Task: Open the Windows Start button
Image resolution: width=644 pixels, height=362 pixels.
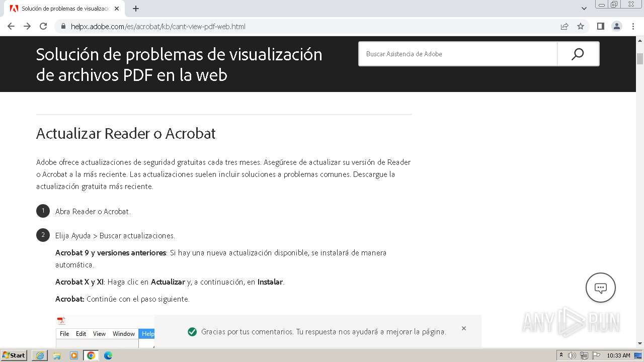Action: coord(14,355)
